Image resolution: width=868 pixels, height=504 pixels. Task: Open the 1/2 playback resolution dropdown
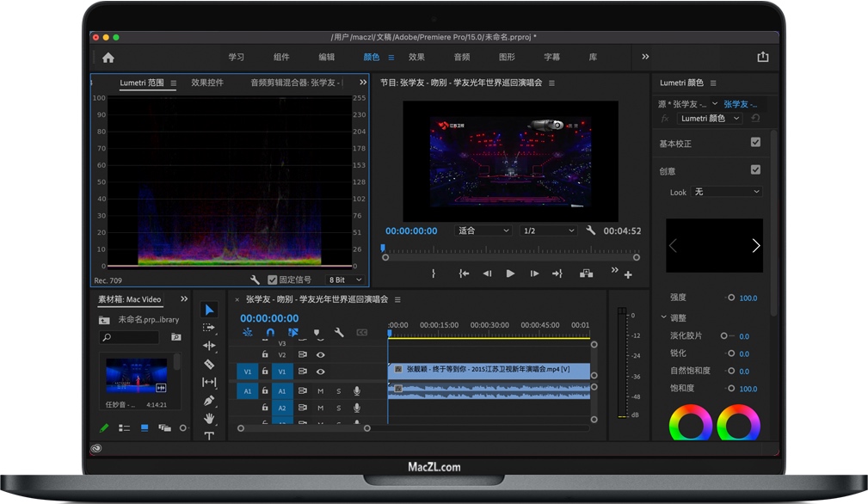point(548,230)
